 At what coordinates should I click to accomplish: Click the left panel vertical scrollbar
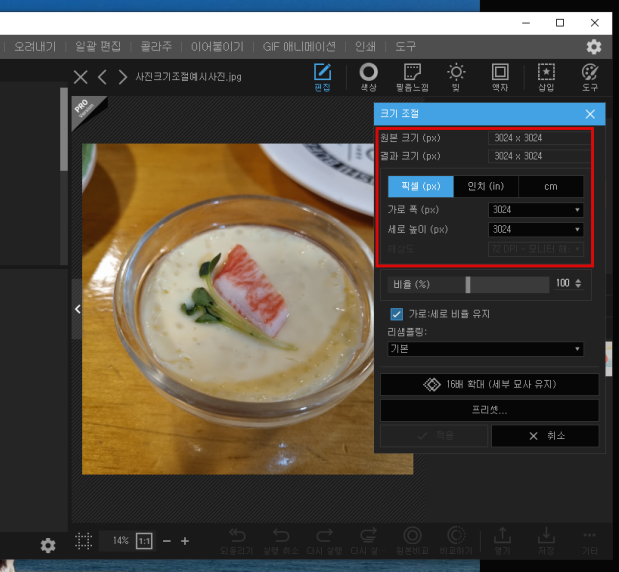[x=64, y=130]
